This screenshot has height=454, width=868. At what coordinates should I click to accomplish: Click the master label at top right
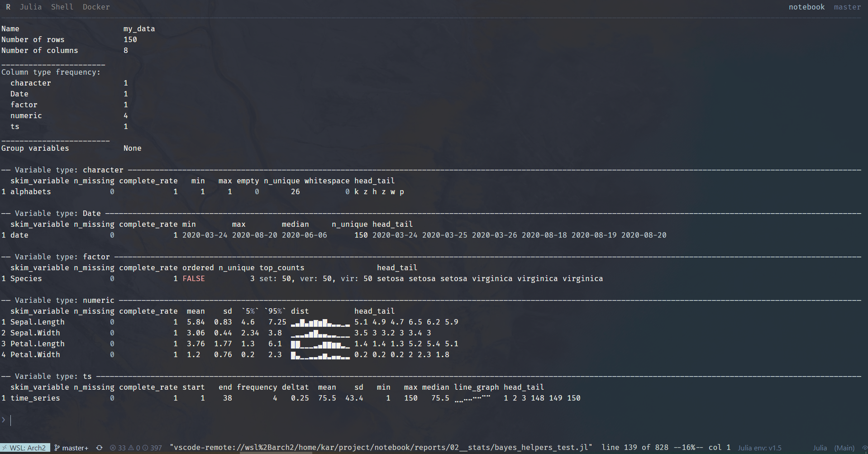point(847,7)
